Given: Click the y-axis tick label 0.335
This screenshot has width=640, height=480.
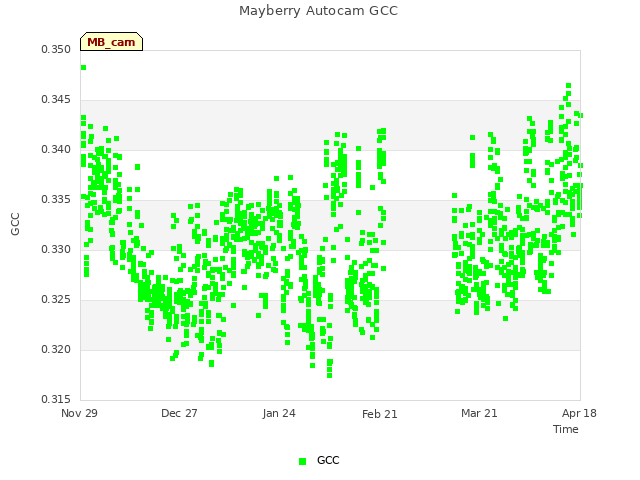Looking at the screenshot, I should [56, 200].
